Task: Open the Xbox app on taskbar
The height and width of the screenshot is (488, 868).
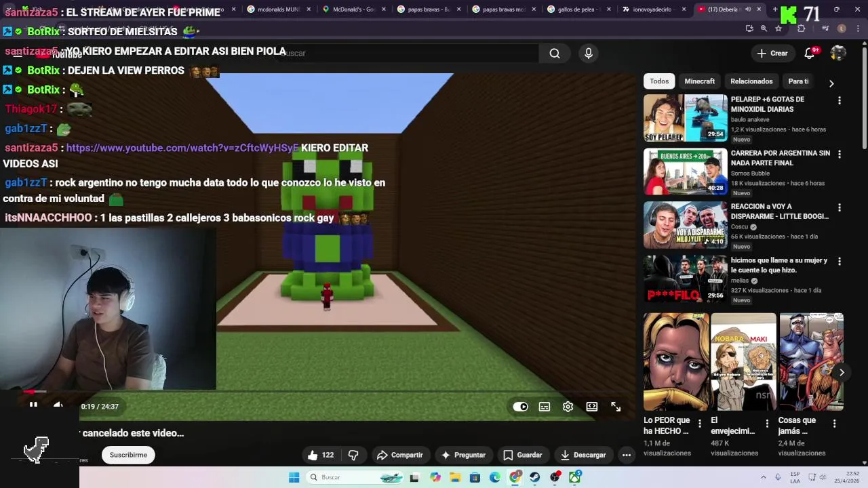Action: (x=575, y=478)
